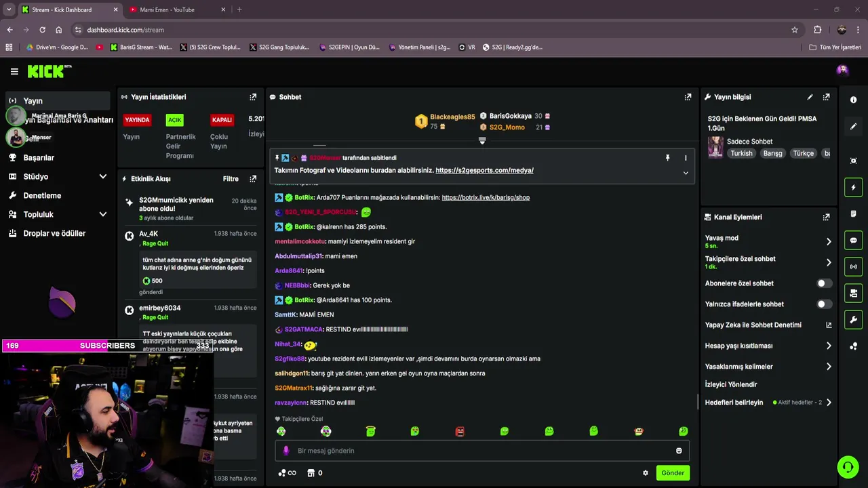
Task: Pop out the Yayın İstatistikleri panel
Action: [253, 97]
